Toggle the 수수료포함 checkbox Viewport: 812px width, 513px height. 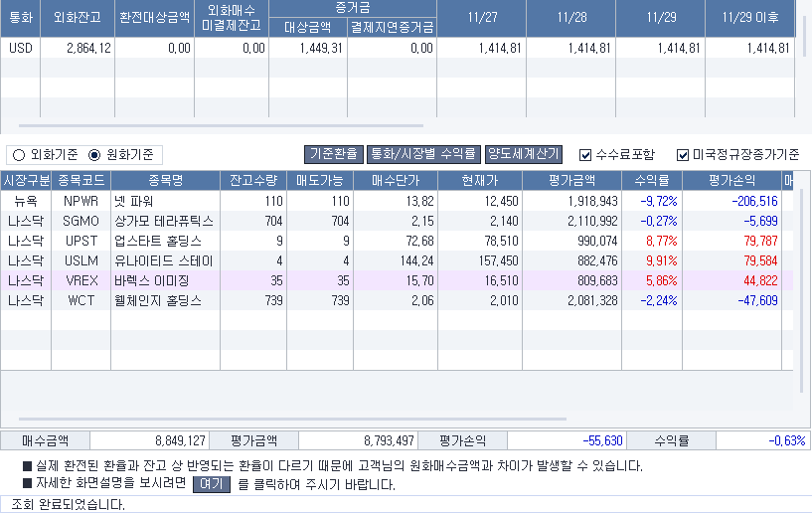(x=585, y=155)
